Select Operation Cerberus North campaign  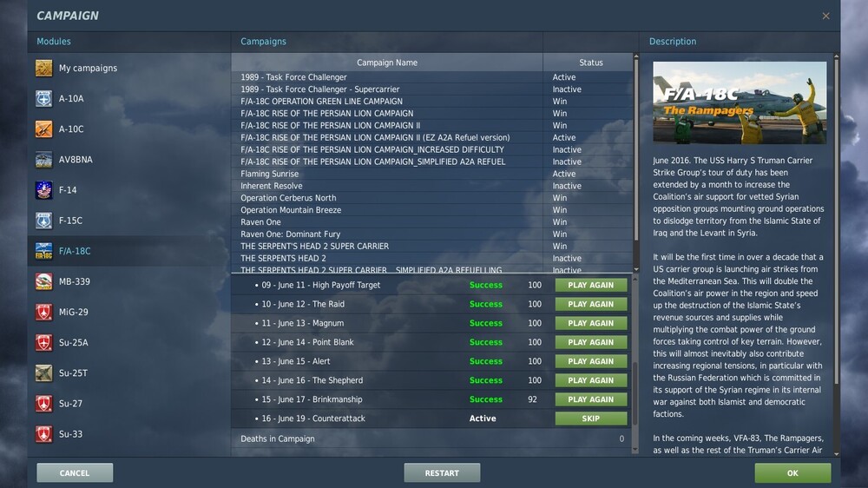point(431,198)
